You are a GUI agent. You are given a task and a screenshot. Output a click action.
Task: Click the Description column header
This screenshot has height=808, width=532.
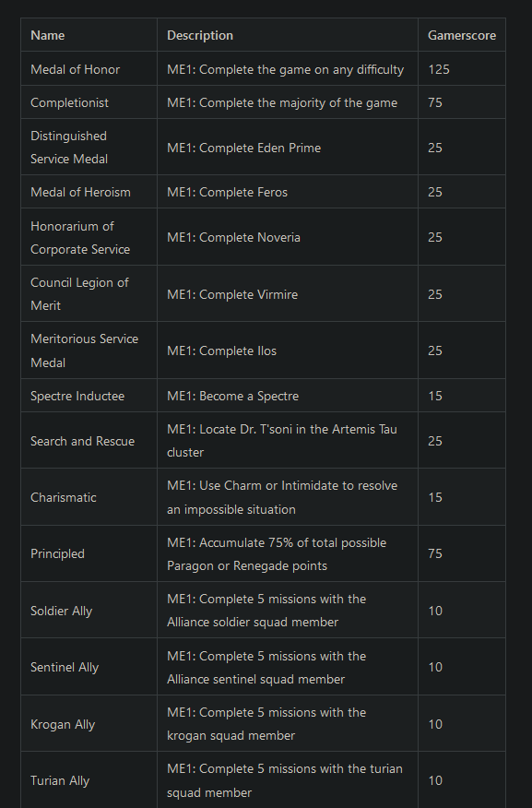200,35
